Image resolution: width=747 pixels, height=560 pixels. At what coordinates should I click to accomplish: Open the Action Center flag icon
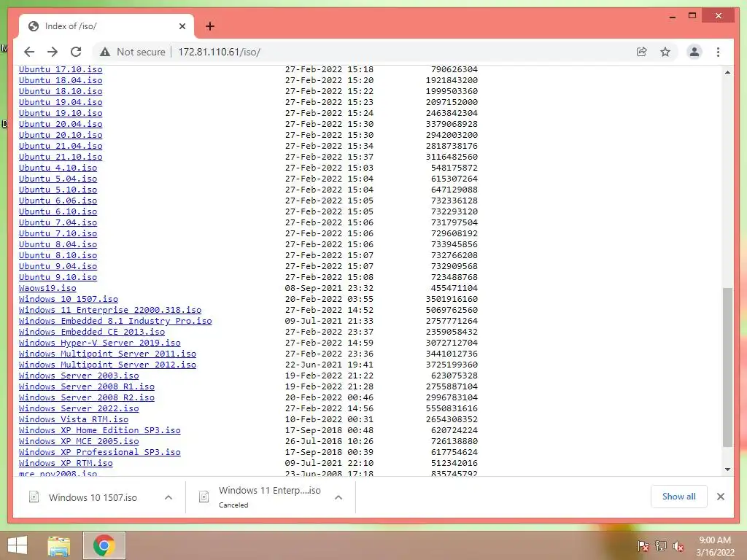point(643,545)
